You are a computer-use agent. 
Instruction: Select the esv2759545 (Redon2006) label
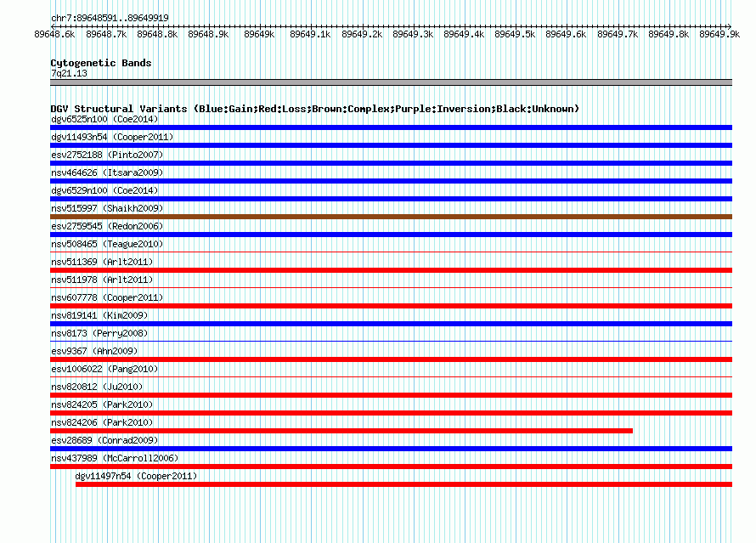[x=107, y=226]
